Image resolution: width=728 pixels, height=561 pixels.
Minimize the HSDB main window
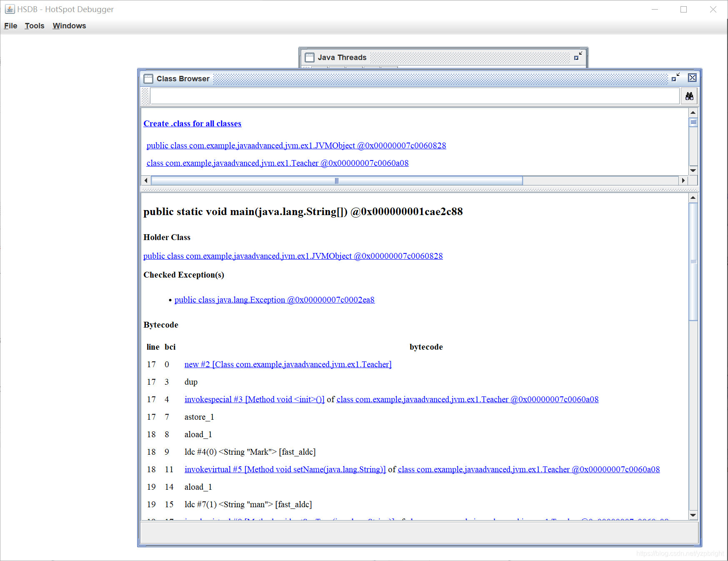point(655,9)
